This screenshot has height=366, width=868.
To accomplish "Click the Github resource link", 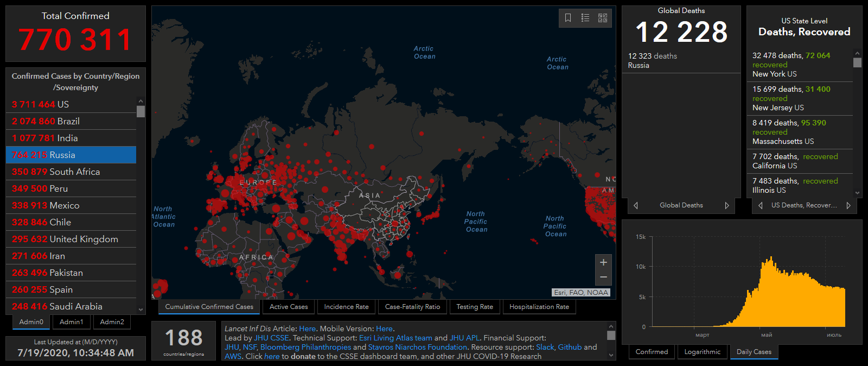I will [x=570, y=347].
